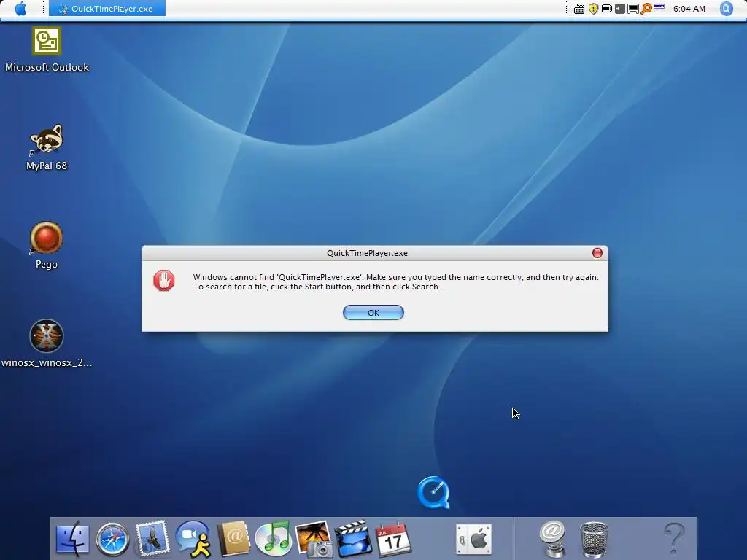This screenshot has width=747, height=560.
Task: Open Finder from the dock
Action: 72,540
